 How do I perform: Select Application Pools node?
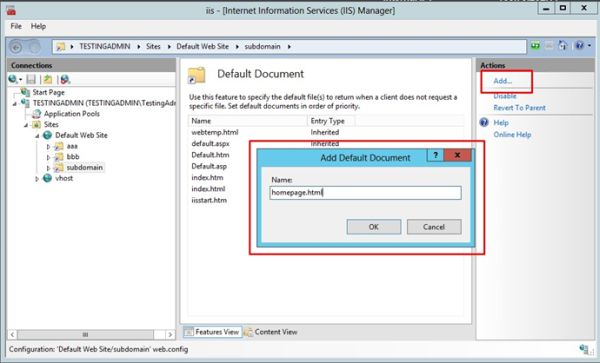coord(72,114)
